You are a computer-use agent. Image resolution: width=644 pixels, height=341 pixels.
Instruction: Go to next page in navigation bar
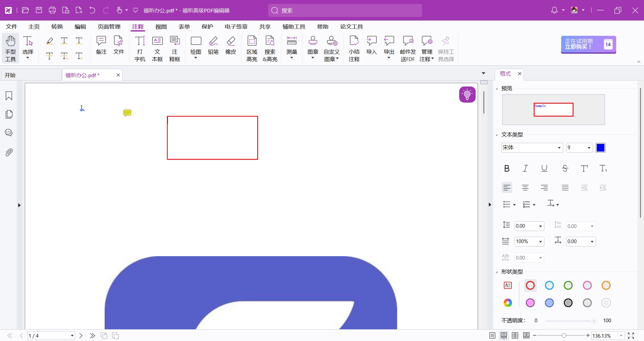[x=81, y=336]
